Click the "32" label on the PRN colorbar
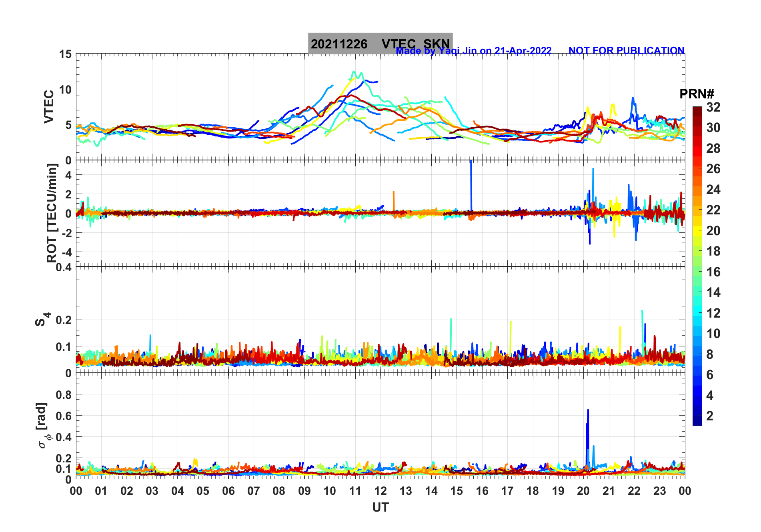 [x=713, y=107]
